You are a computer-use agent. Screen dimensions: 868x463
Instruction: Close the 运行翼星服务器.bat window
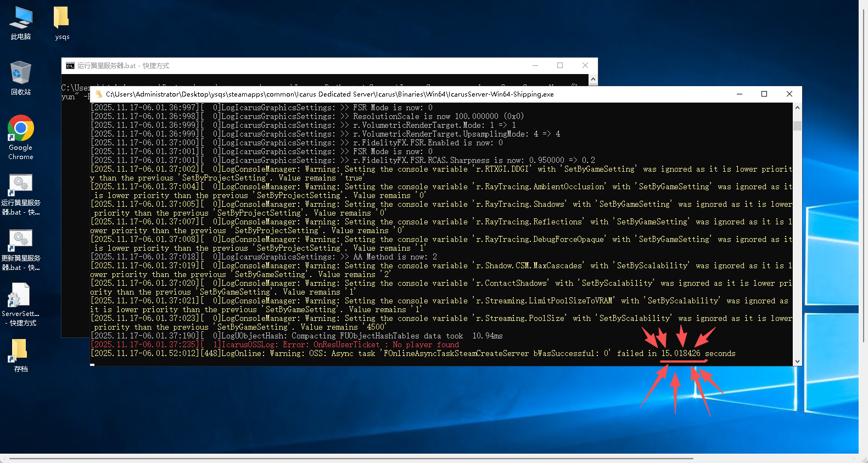coord(585,65)
